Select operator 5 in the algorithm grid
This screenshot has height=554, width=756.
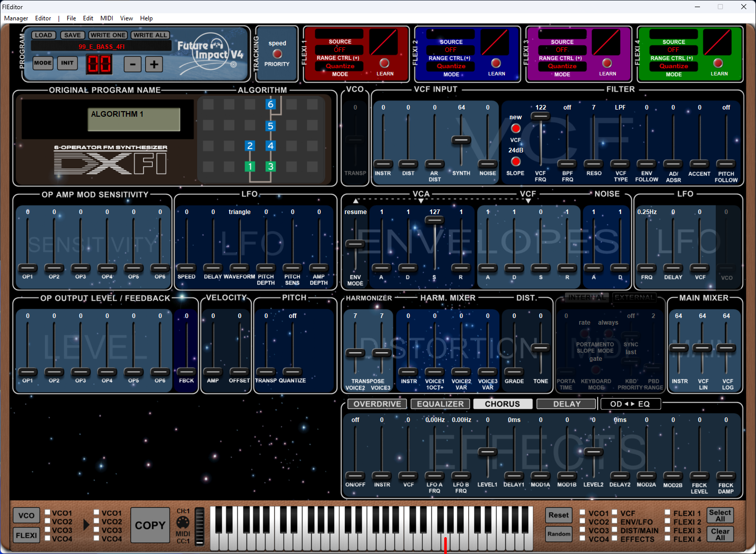click(x=271, y=126)
